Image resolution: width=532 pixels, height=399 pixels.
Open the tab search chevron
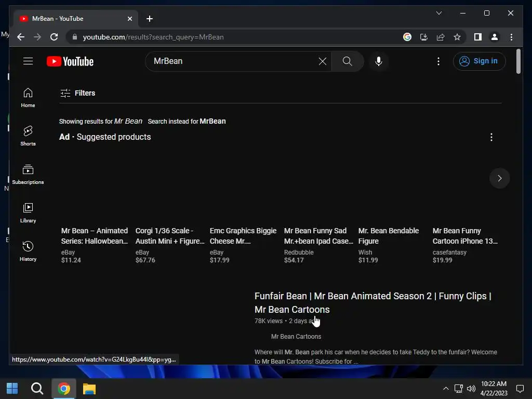tap(438, 13)
